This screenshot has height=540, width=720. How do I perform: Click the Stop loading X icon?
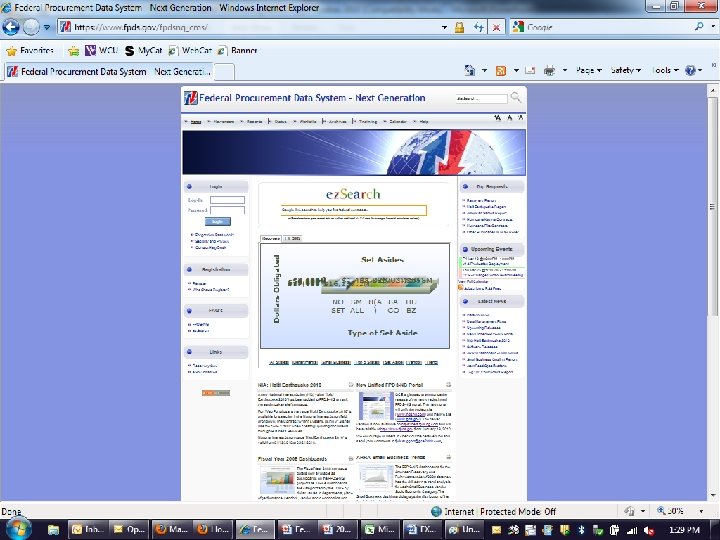tap(496, 28)
